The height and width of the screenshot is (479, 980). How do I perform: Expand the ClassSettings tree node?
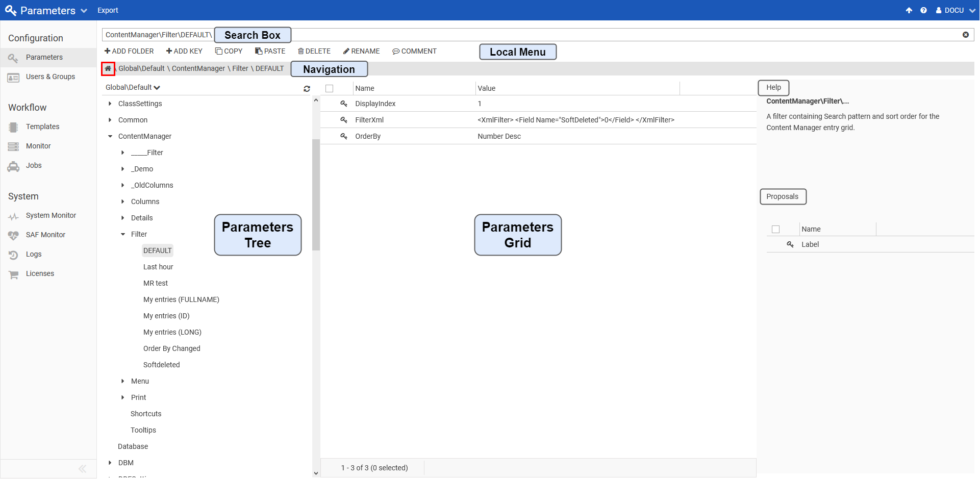[110, 104]
